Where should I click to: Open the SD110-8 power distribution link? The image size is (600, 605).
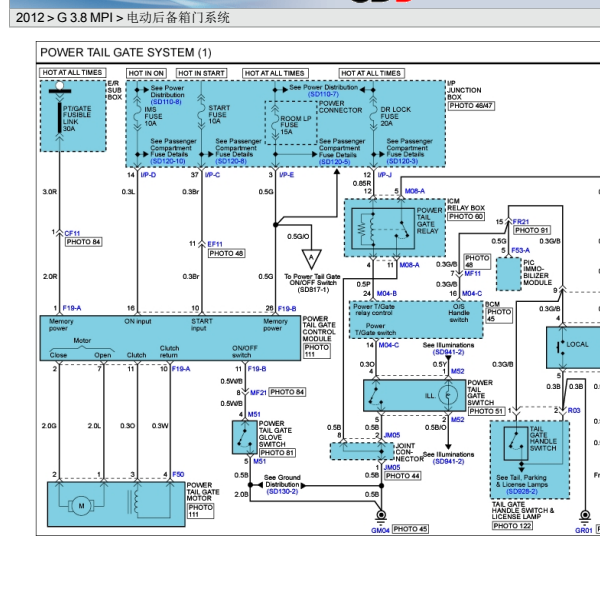click(166, 102)
